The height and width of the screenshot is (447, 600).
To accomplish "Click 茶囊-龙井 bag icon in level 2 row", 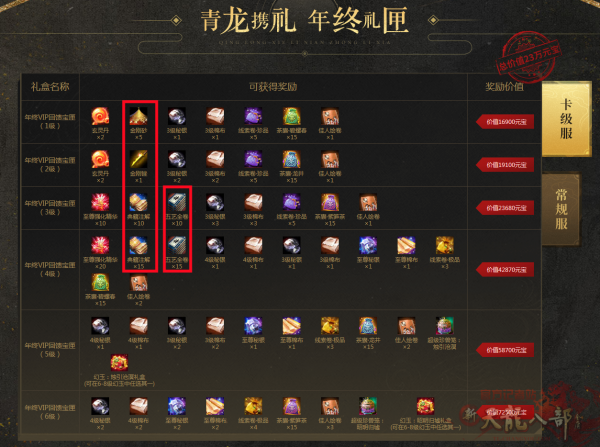I will [x=292, y=159].
